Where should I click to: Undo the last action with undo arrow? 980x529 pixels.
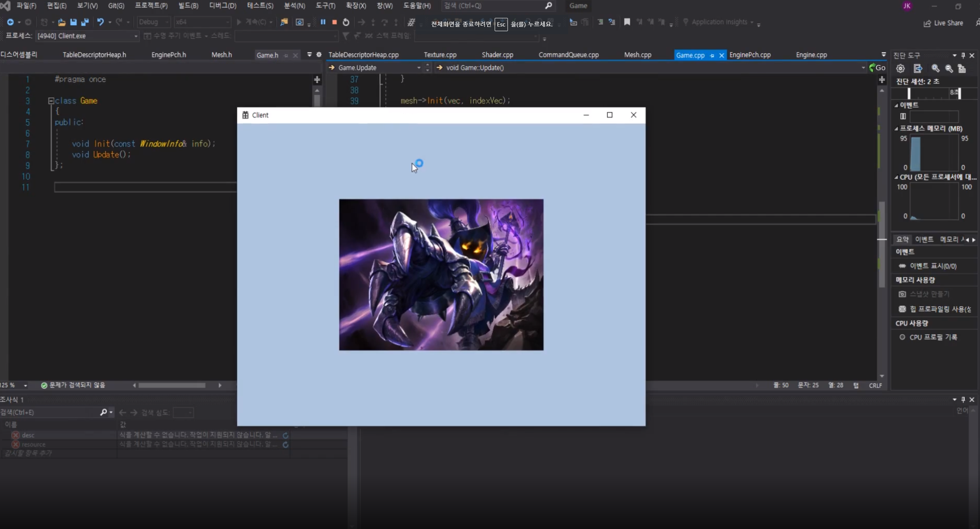tap(100, 22)
